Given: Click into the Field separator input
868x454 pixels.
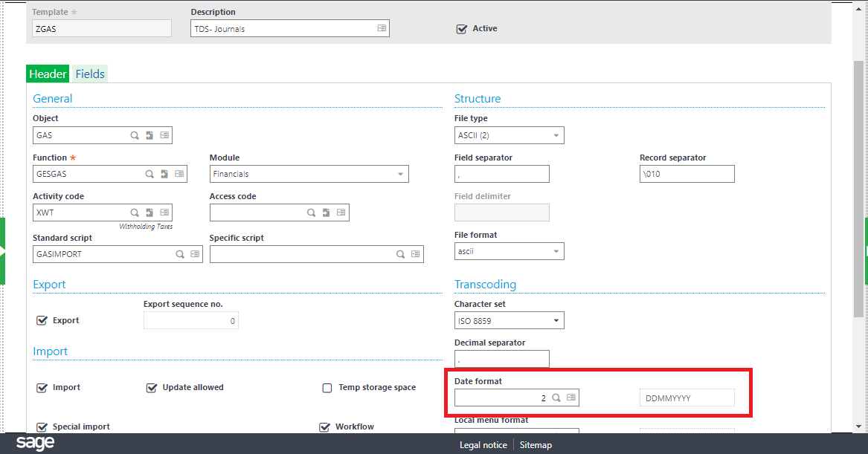Looking at the screenshot, I should point(501,174).
